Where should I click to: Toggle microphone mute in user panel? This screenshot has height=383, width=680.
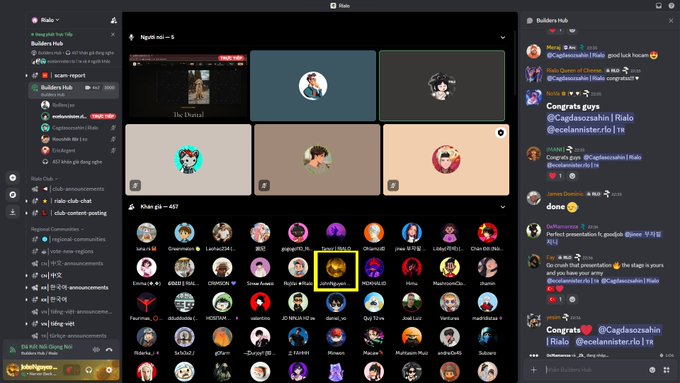click(69, 370)
